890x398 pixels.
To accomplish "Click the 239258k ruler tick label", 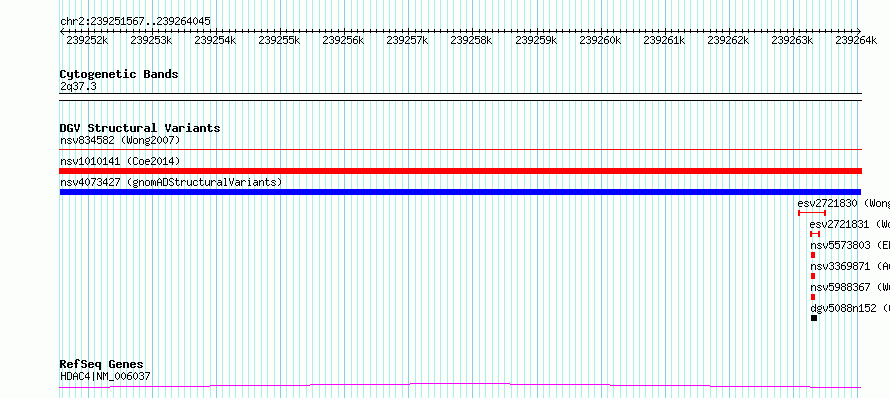I will coord(472,40).
